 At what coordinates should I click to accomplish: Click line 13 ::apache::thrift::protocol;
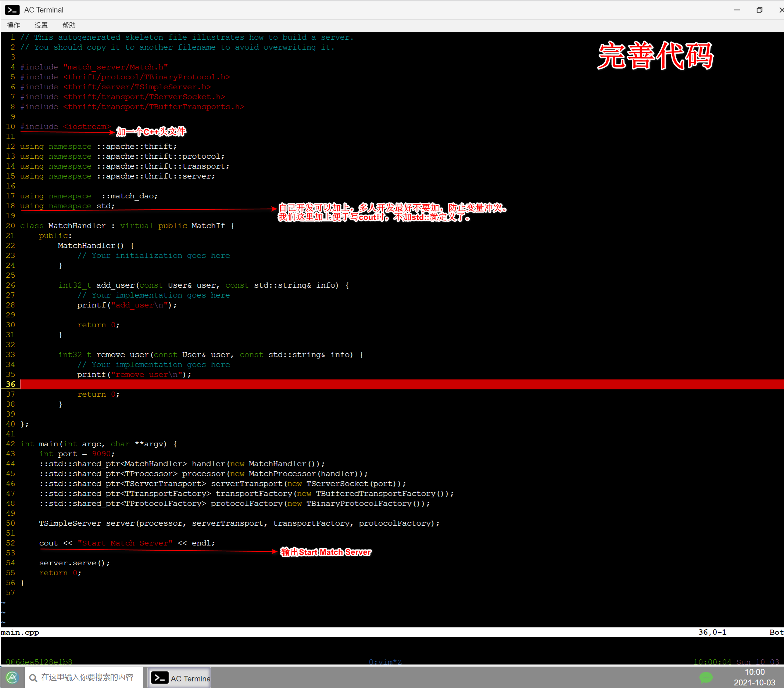point(161,156)
